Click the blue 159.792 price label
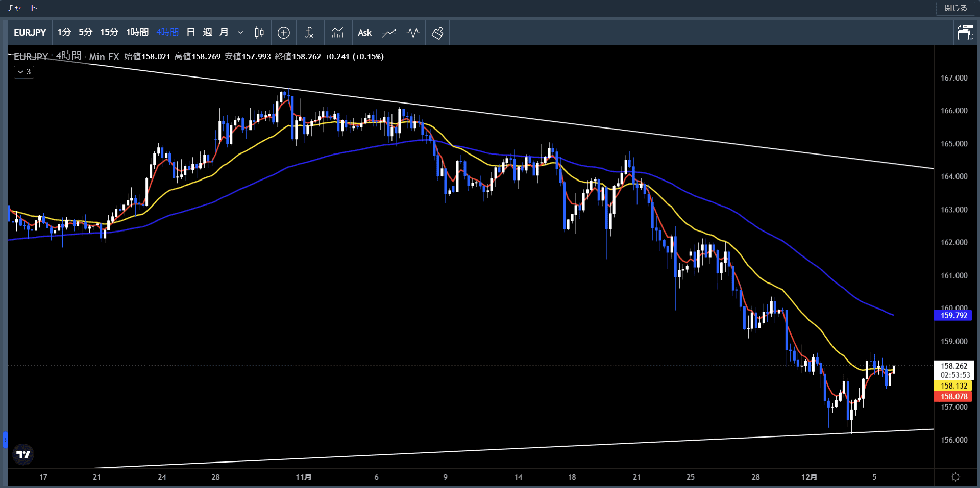980x488 pixels. [953, 315]
